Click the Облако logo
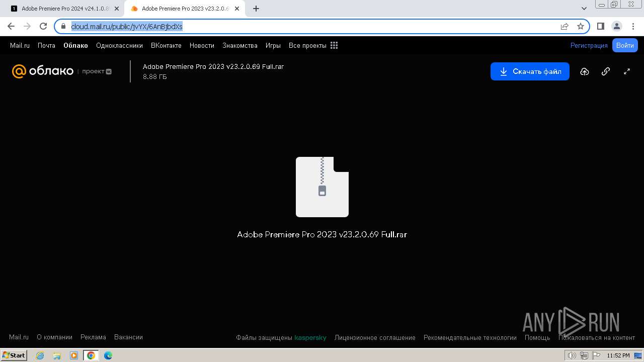Image resolution: width=644 pixels, height=362 pixels. click(43, 71)
